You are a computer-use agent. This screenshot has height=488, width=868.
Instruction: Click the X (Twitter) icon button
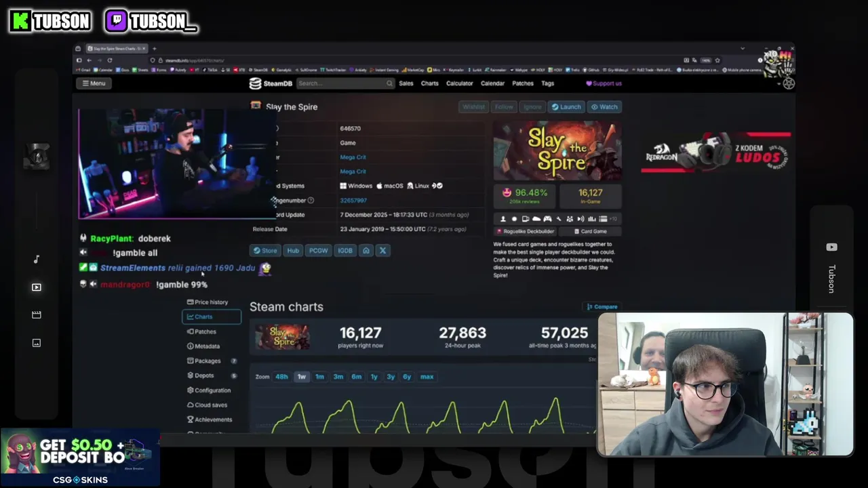point(382,251)
